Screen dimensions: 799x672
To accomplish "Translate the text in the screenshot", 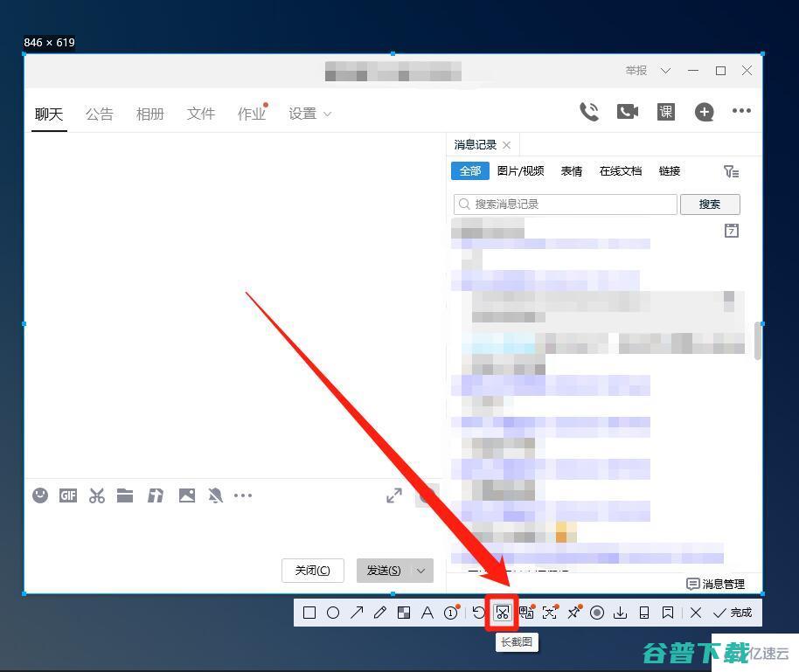I will click(x=526, y=612).
